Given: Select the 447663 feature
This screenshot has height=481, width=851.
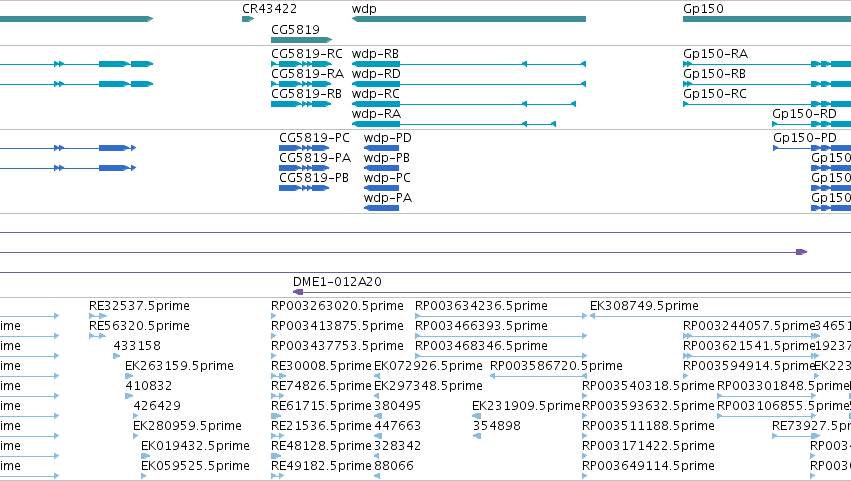Looking at the screenshot, I should pyautogui.click(x=377, y=436).
